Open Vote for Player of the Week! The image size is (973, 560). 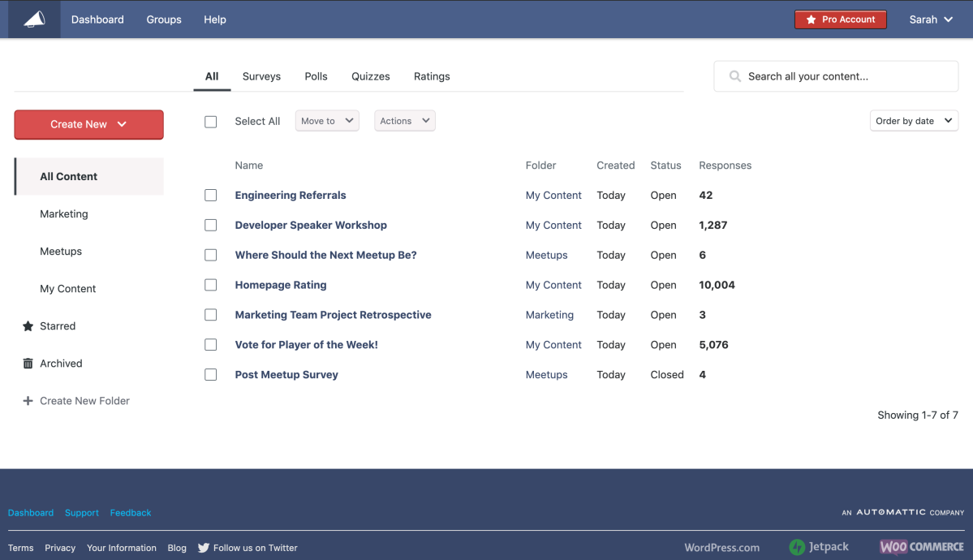pos(306,345)
